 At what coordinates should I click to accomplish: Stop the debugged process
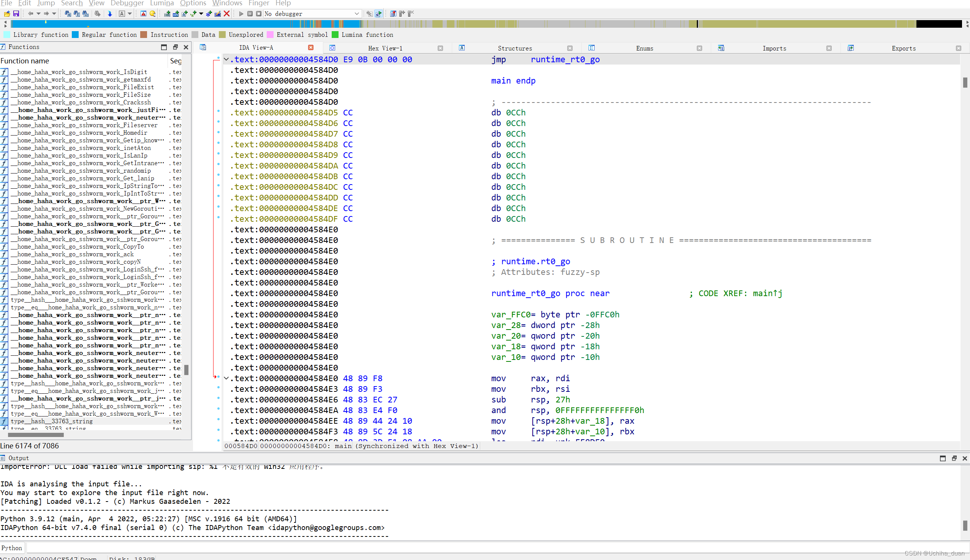pos(259,13)
